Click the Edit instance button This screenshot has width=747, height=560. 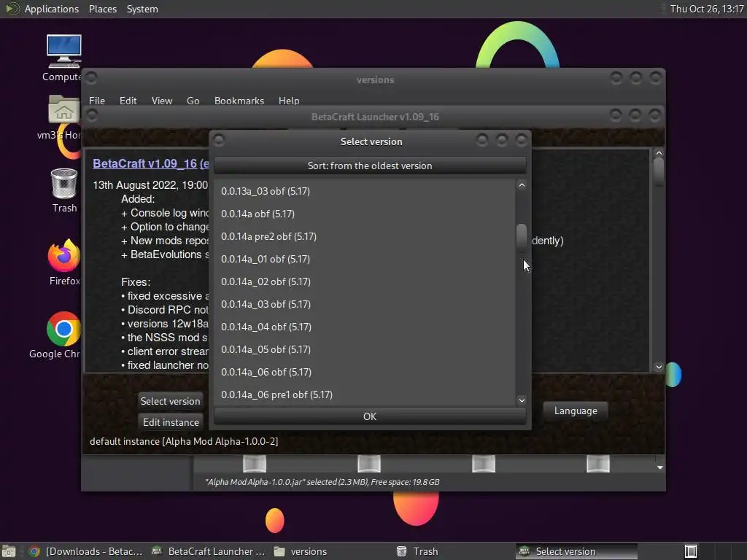coord(171,422)
